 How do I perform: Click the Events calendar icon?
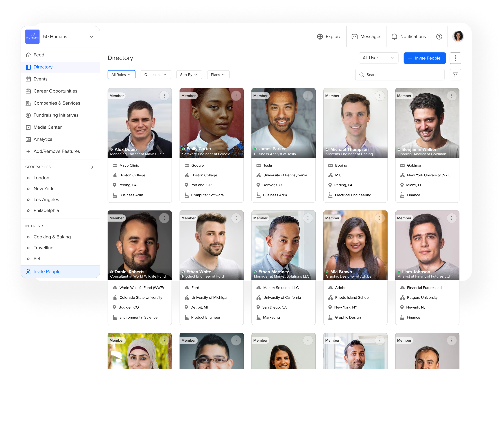point(28,79)
